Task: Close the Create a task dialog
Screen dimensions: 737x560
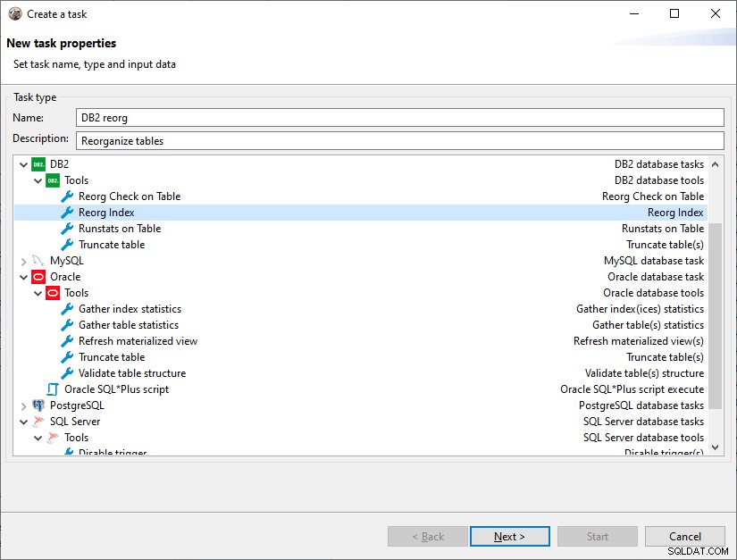Action: [716, 13]
